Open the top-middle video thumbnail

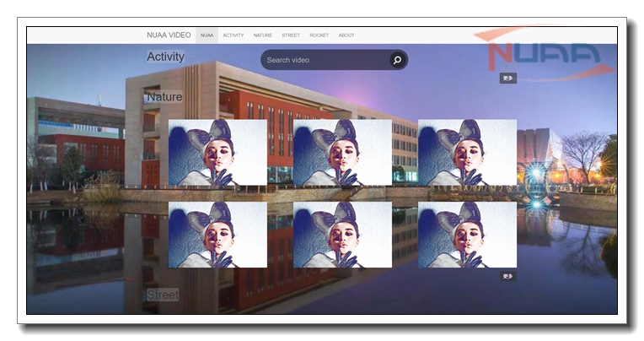pyautogui.click(x=342, y=152)
